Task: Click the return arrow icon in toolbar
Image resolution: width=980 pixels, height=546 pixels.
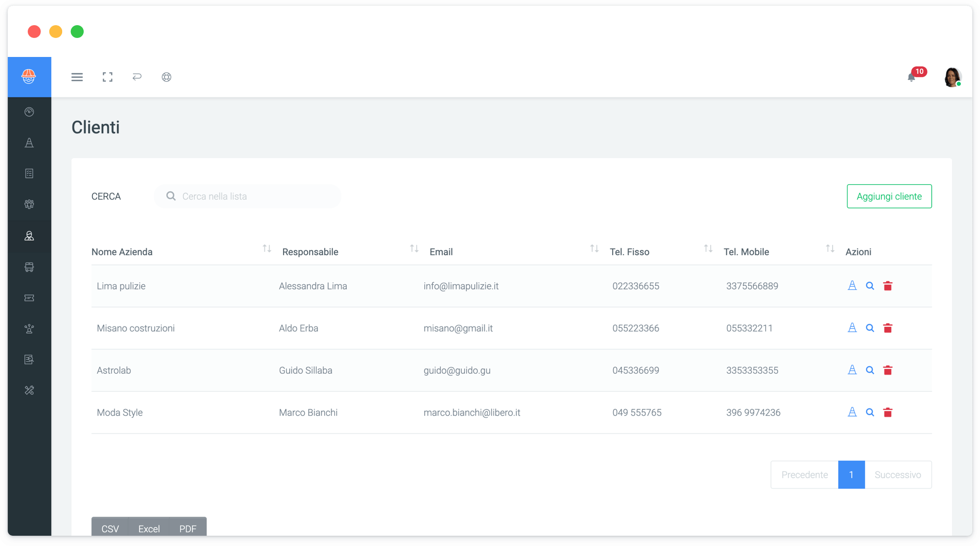Action: (x=137, y=77)
